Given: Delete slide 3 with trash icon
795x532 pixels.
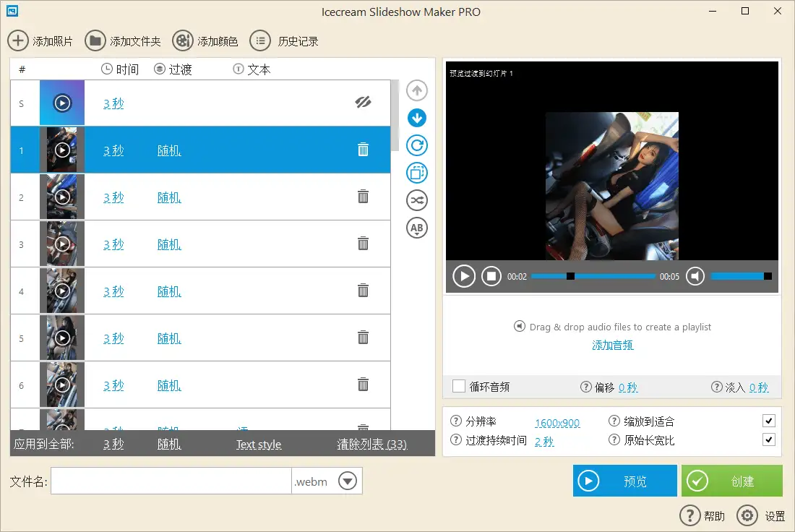Looking at the screenshot, I should click(x=363, y=244).
